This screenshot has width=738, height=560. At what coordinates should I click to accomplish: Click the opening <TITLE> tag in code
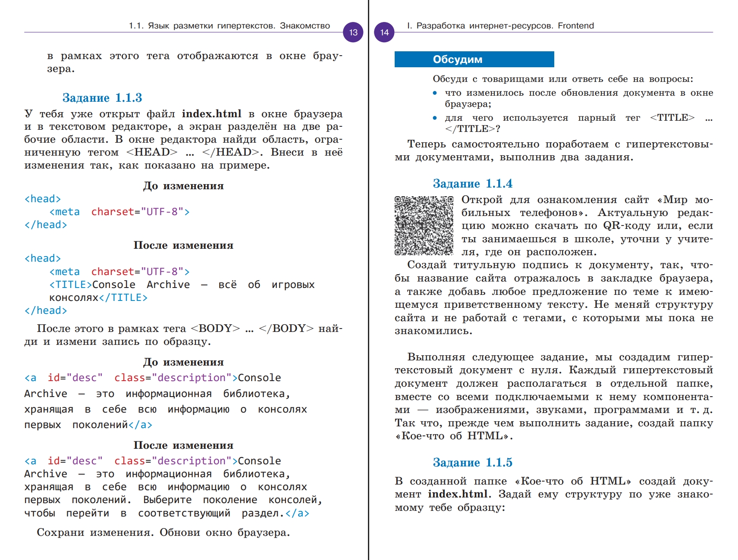point(70,285)
